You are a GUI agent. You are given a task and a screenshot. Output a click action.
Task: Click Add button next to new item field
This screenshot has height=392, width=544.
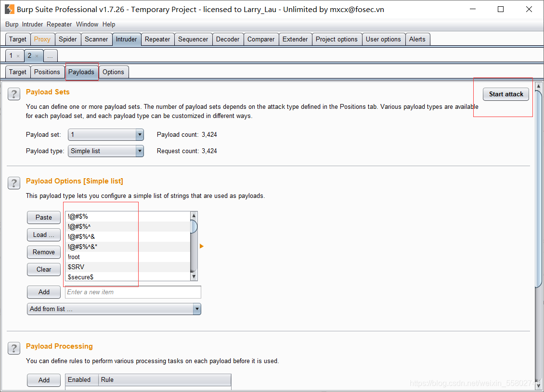(44, 292)
